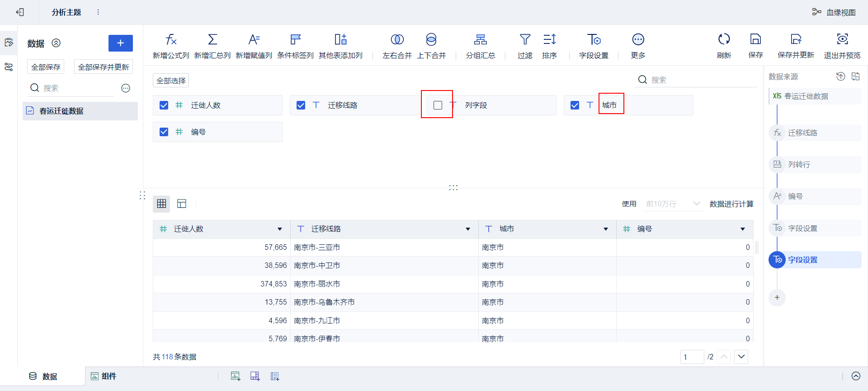868x391 pixels.
Task: Click 新增公式列 tool
Action: tap(171, 46)
